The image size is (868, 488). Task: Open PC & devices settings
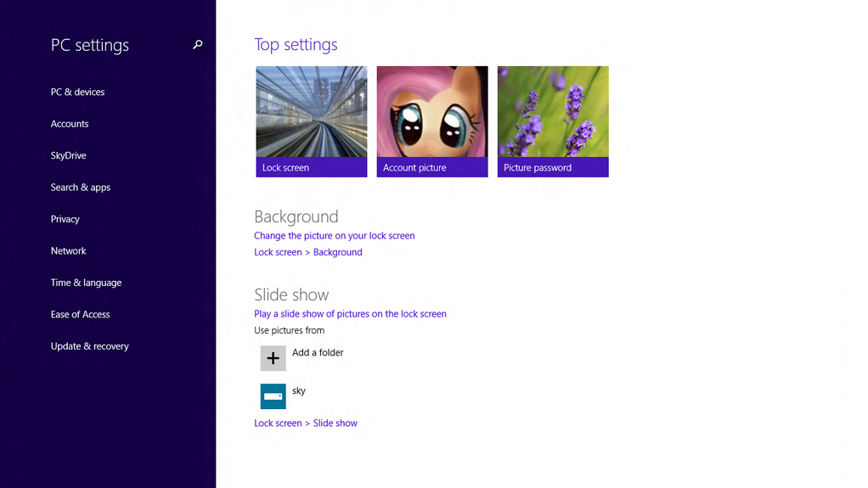[x=77, y=92]
